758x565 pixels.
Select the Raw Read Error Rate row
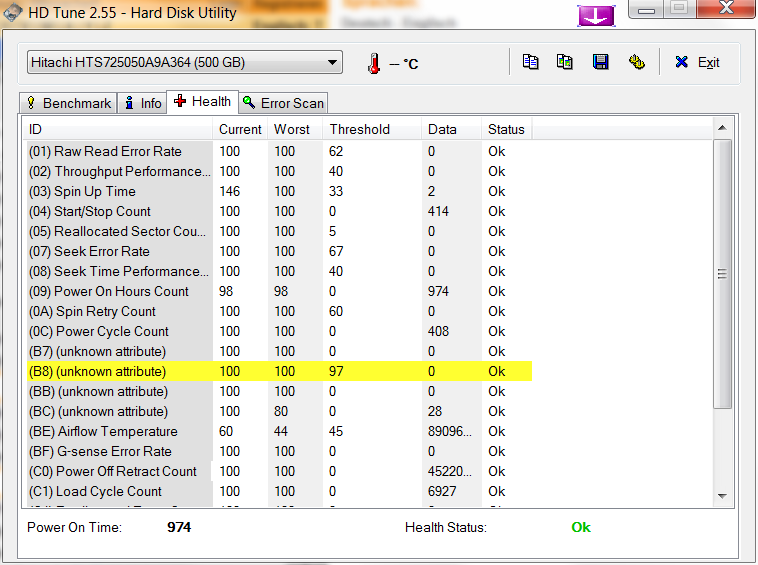279,151
